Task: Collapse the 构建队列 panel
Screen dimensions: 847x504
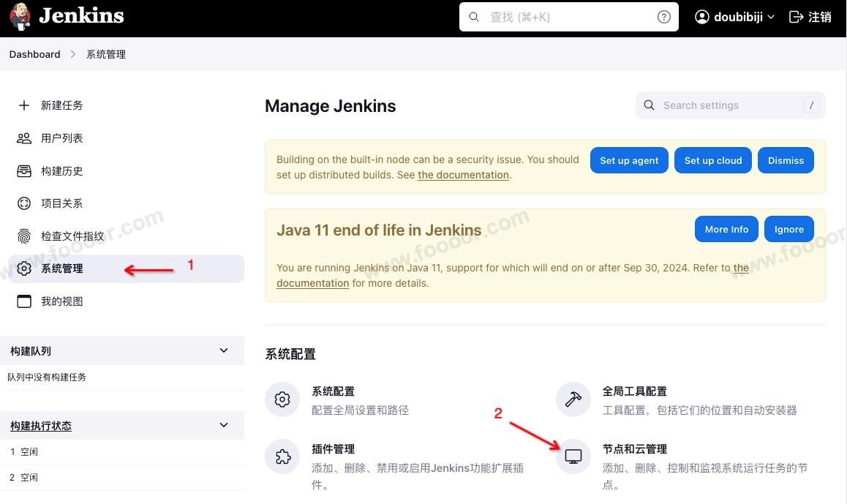Action: pos(224,351)
